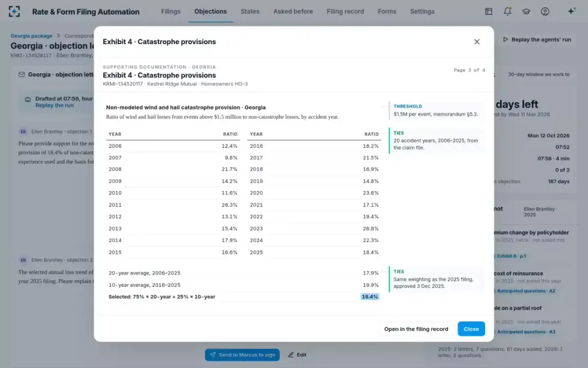Open the layout panel icon
Image resolution: width=588 pixels, height=368 pixels.
click(x=489, y=11)
